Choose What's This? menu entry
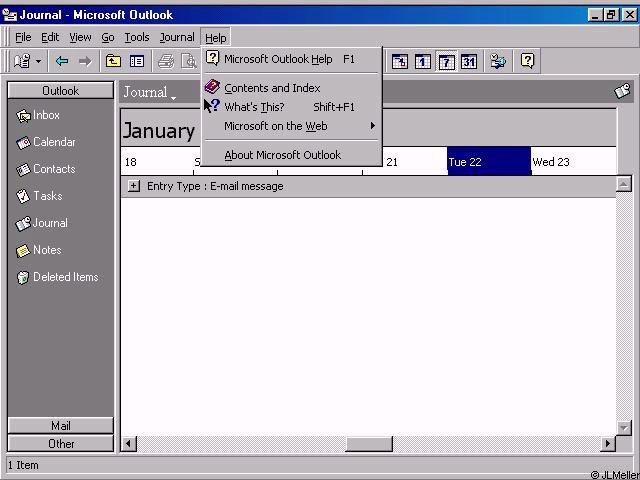This screenshot has width=640, height=480. [292, 107]
